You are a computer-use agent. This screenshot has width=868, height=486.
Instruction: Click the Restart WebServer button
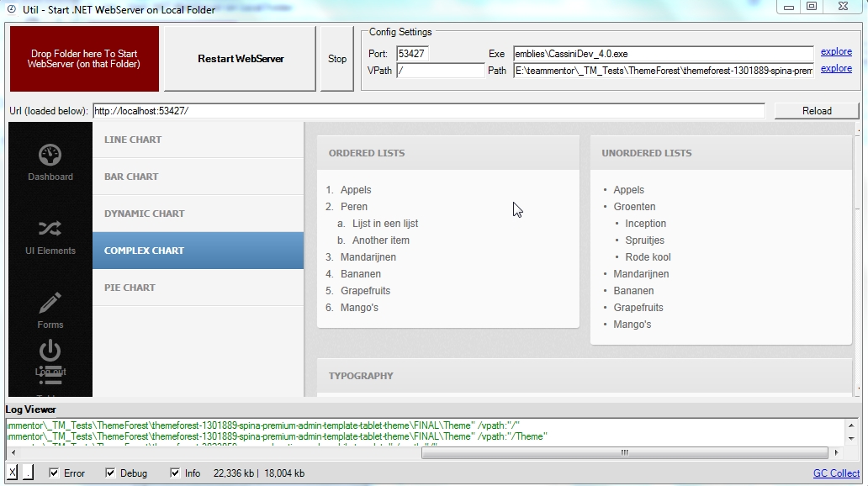[x=241, y=59]
